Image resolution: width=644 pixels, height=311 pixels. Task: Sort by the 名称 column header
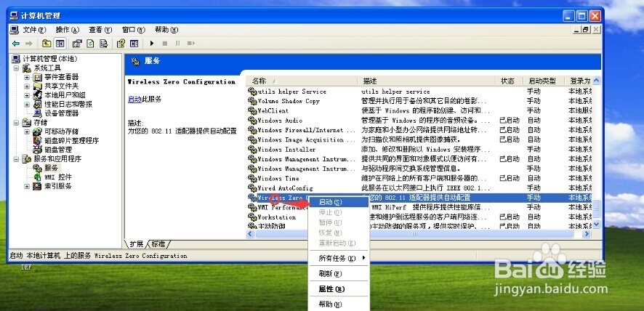click(303, 81)
